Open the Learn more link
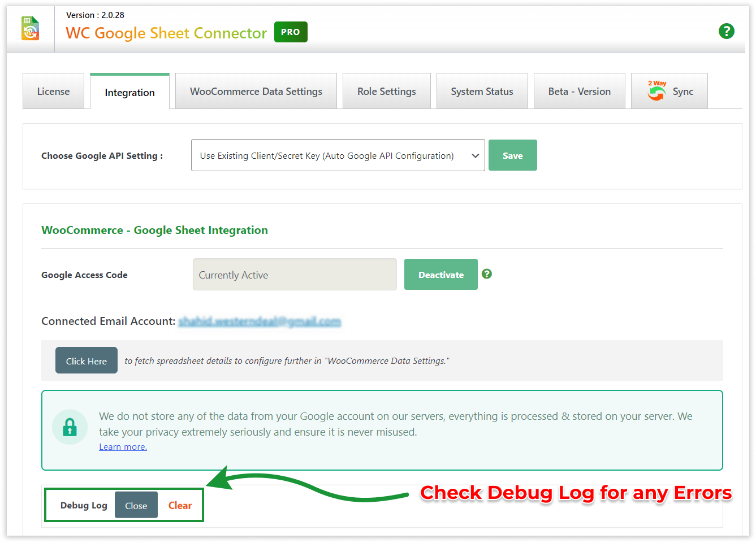 tap(123, 446)
